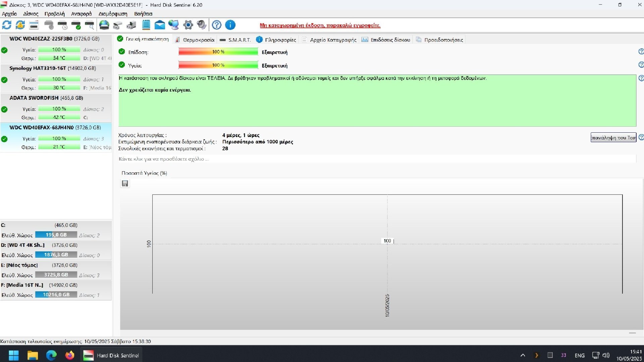Open the Διαμόρφωση menu
644x362 pixels.
coord(113,14)
